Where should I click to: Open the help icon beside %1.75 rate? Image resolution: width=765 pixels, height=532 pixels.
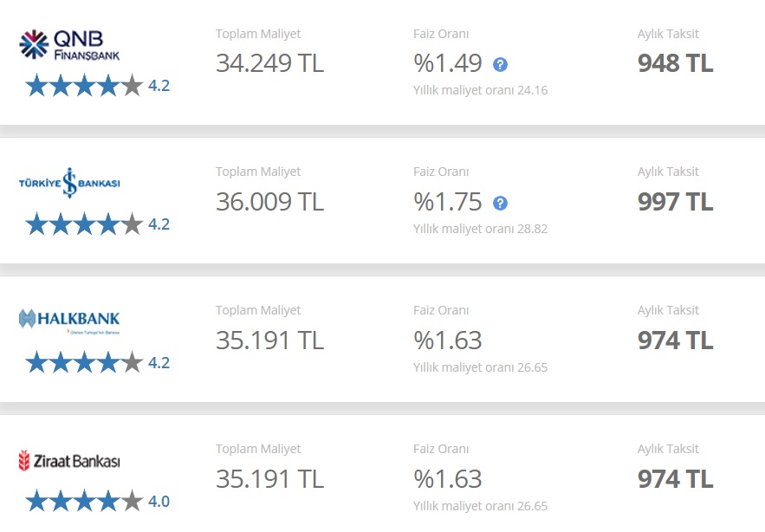(x=500, y=203)
